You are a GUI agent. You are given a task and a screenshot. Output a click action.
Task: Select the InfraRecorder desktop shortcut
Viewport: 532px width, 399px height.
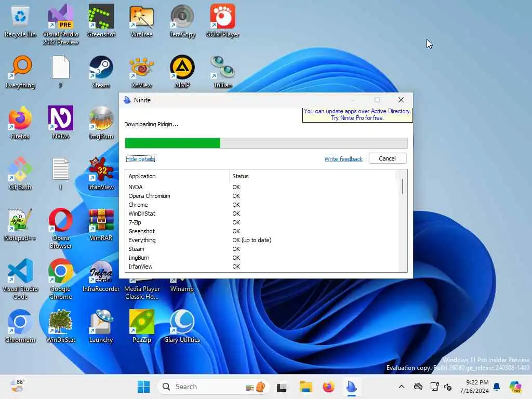tap(101, 275)
